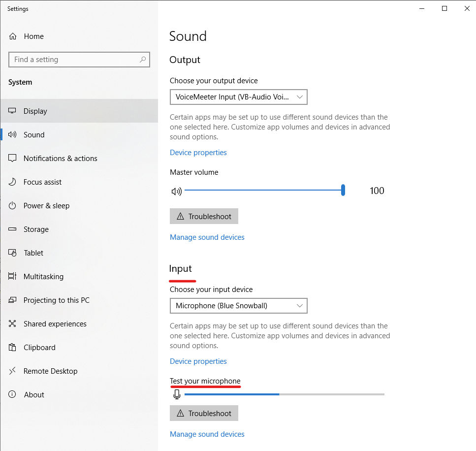
Task: Select Sound in the sidebar
Action: pos(79,134)
